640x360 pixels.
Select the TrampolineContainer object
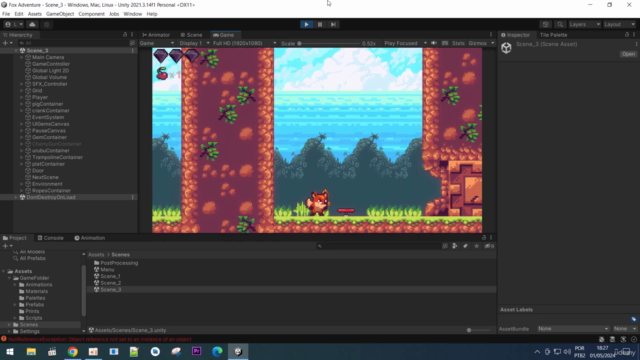tap(57, 158)
